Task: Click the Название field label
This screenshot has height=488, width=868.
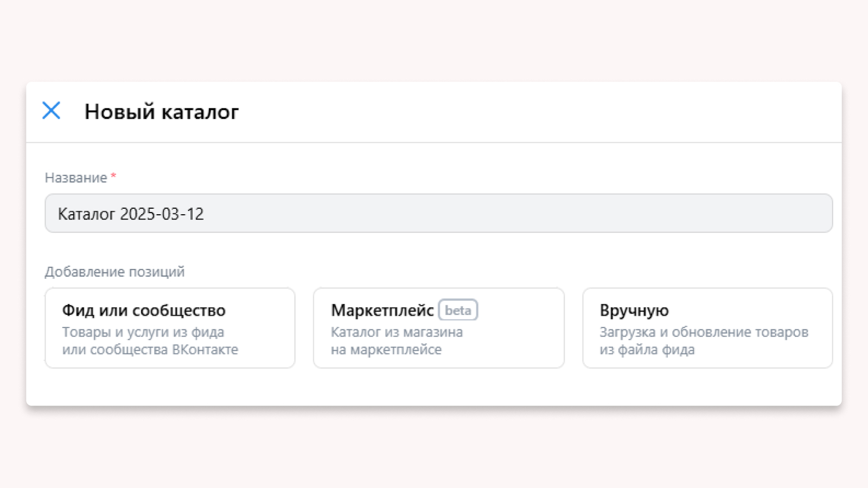Action: (76, 178)
